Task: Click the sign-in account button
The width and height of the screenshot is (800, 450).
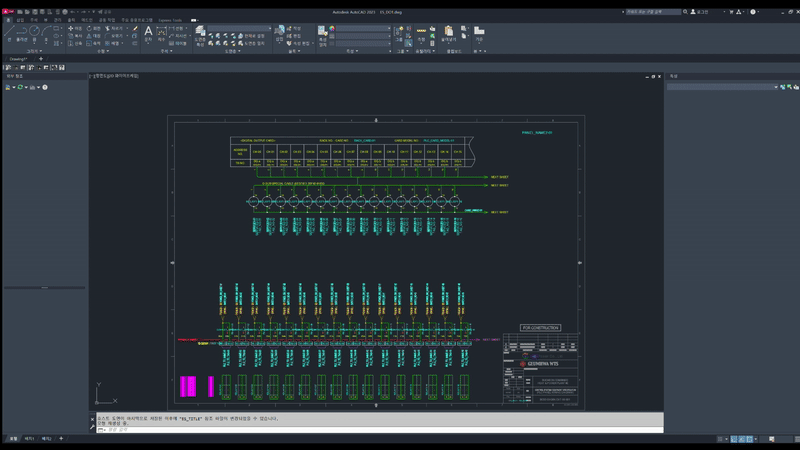Action: 699,12
